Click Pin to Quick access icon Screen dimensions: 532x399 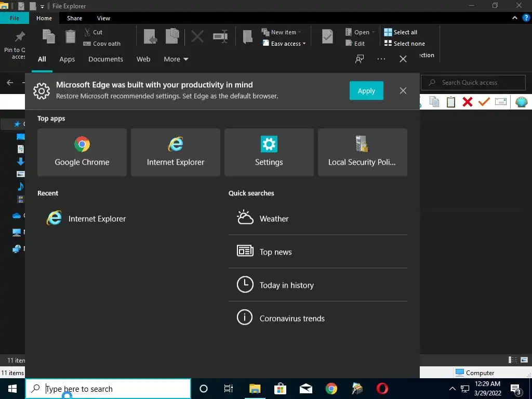tap(20, 36)
